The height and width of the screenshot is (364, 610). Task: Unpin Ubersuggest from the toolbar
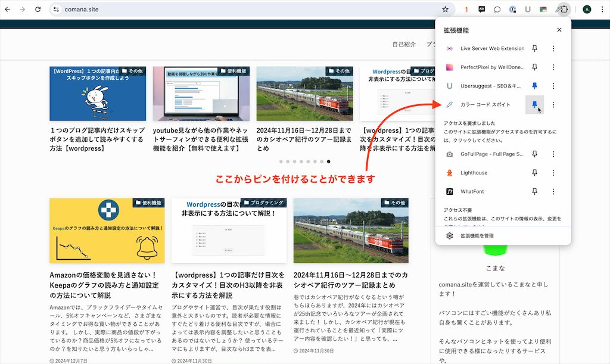(x=534, y=86)
